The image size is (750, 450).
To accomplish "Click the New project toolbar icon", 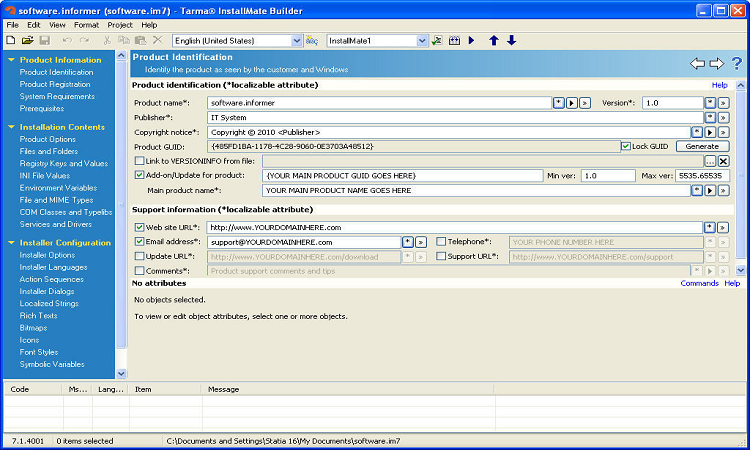I will coord(11,41).
